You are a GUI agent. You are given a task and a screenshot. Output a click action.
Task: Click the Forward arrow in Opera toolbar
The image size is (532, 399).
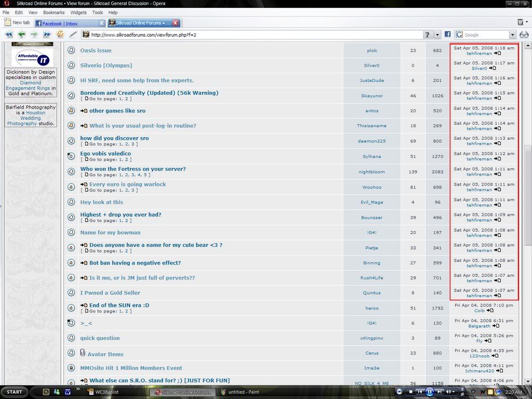click(x=34, y=34)
